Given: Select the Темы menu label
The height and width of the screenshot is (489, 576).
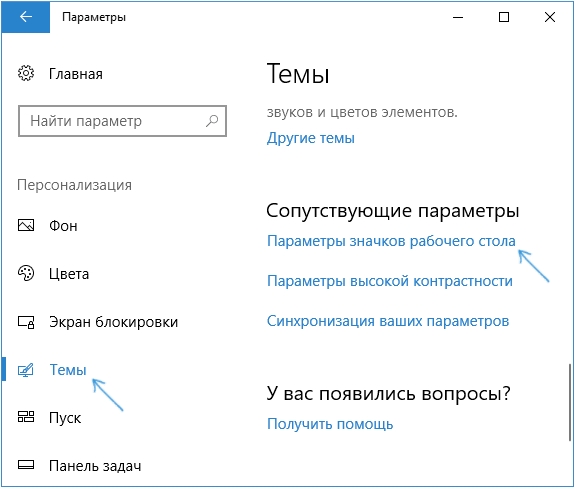Looking at the screenshot, I should pos(68,370).
